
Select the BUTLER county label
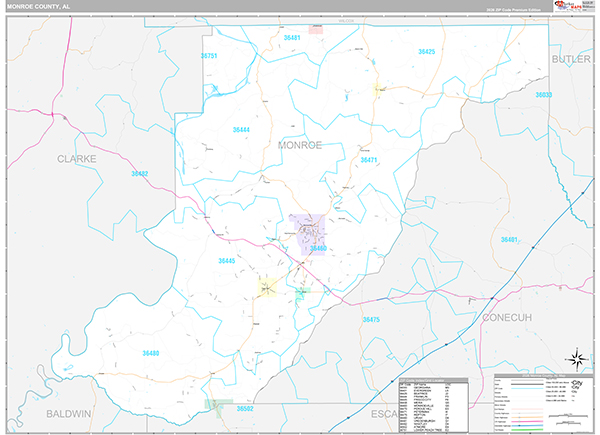[571, 60]
